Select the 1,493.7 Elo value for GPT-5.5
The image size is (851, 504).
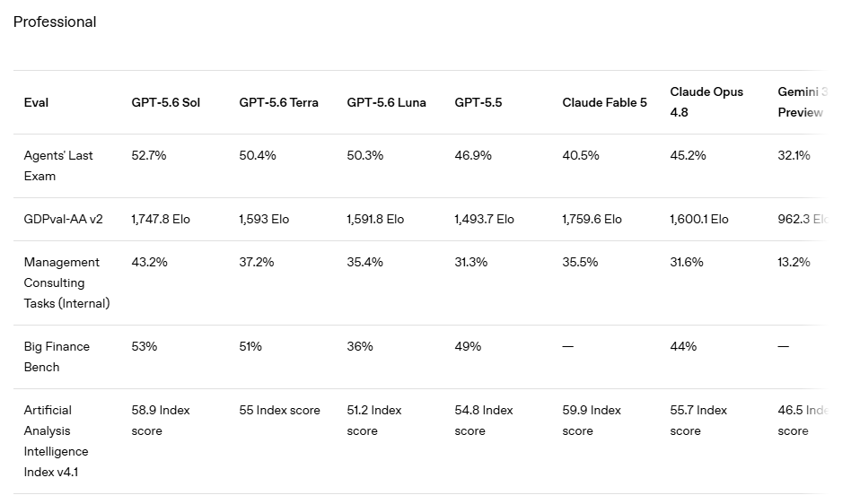coord(484,219)
